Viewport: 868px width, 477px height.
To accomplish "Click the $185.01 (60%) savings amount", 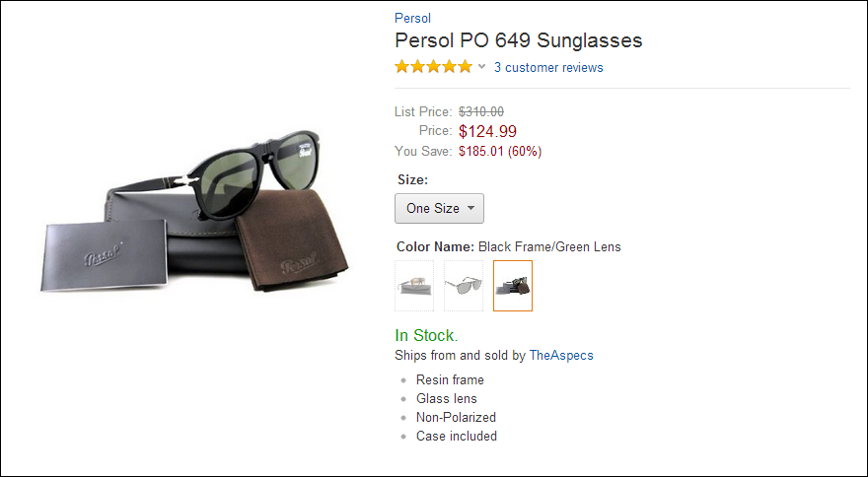I will click(500, 152).
